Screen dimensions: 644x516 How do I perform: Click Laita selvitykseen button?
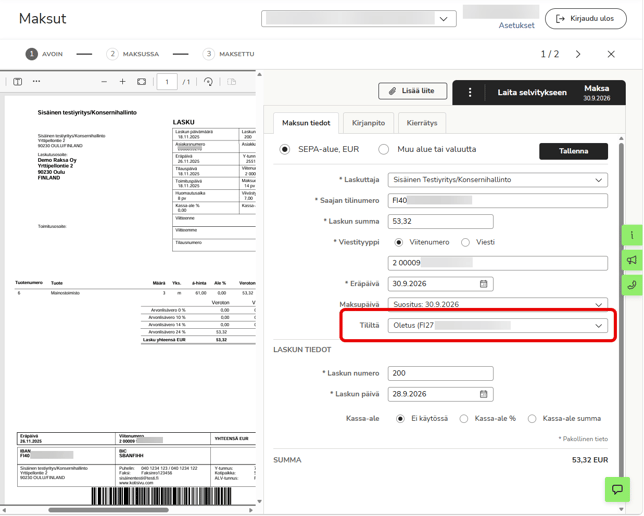pyautogui.click(x=532, y=92)
